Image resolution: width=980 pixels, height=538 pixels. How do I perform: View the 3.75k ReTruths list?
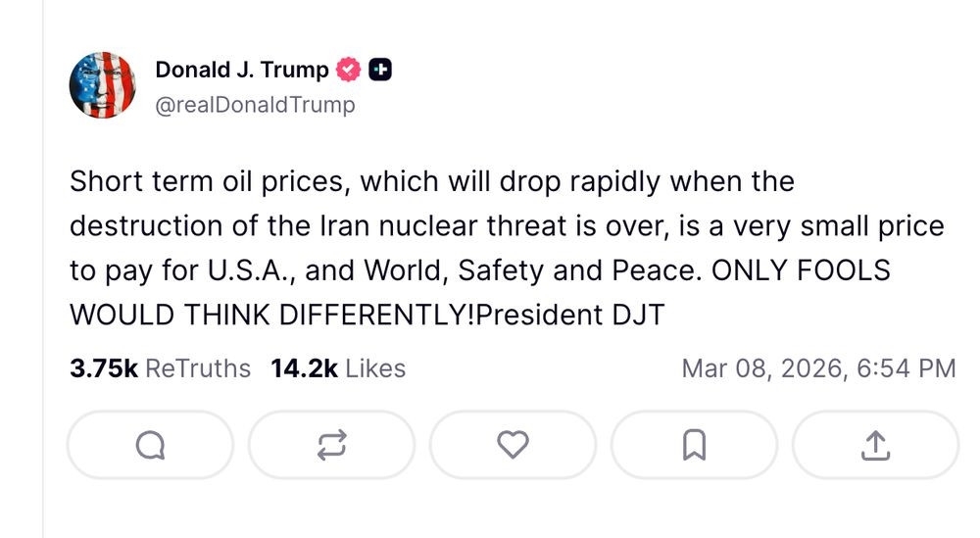[x=160, y=368]
